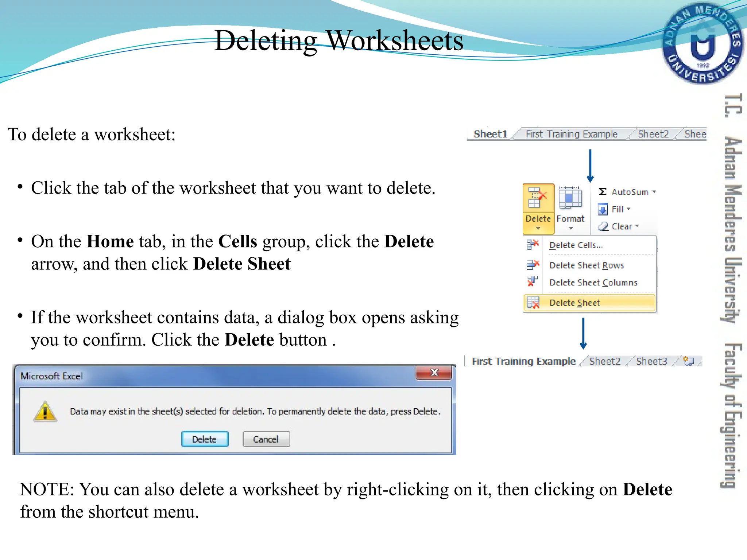Click the Insert Worksheet tab icon
This screenshot has width=747, height=560.
688,361
